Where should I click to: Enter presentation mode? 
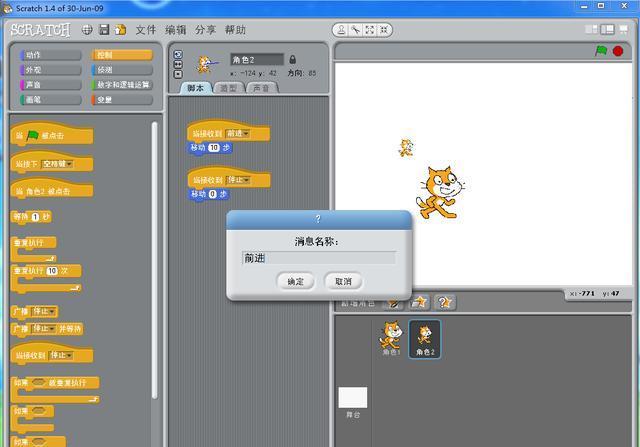624,29
